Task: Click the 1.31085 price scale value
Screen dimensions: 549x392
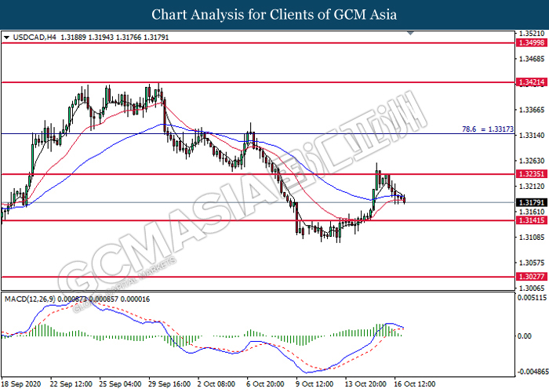Action: [532, 238]
